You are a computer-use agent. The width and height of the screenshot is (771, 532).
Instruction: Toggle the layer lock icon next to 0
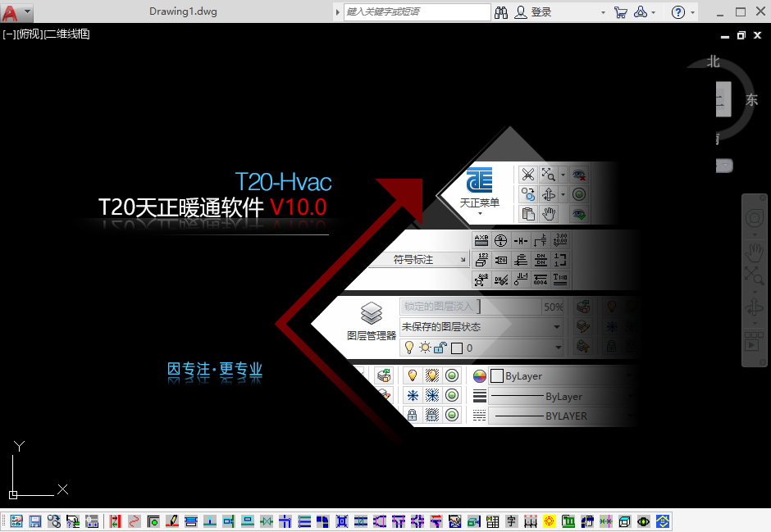point(440,348)
